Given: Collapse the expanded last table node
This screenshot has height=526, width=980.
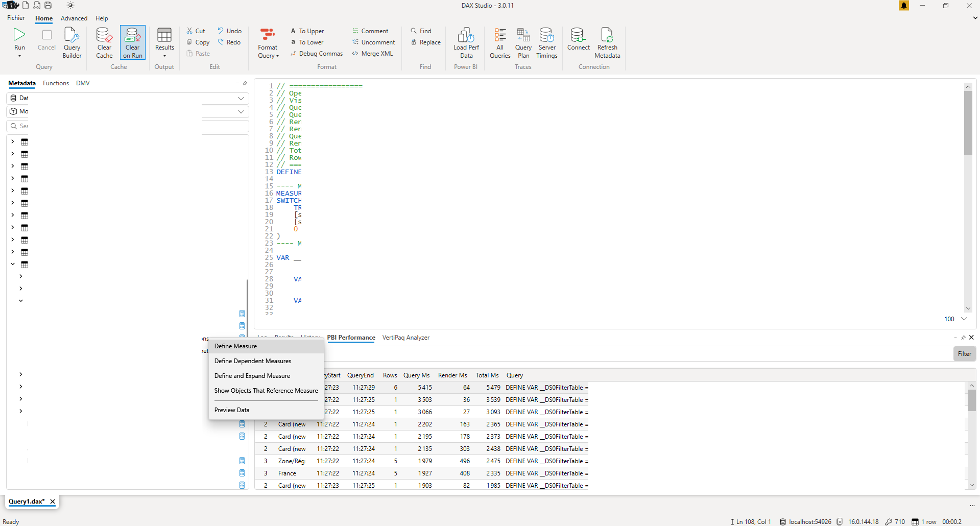Looking at the screenshot, I should (13, 264).
